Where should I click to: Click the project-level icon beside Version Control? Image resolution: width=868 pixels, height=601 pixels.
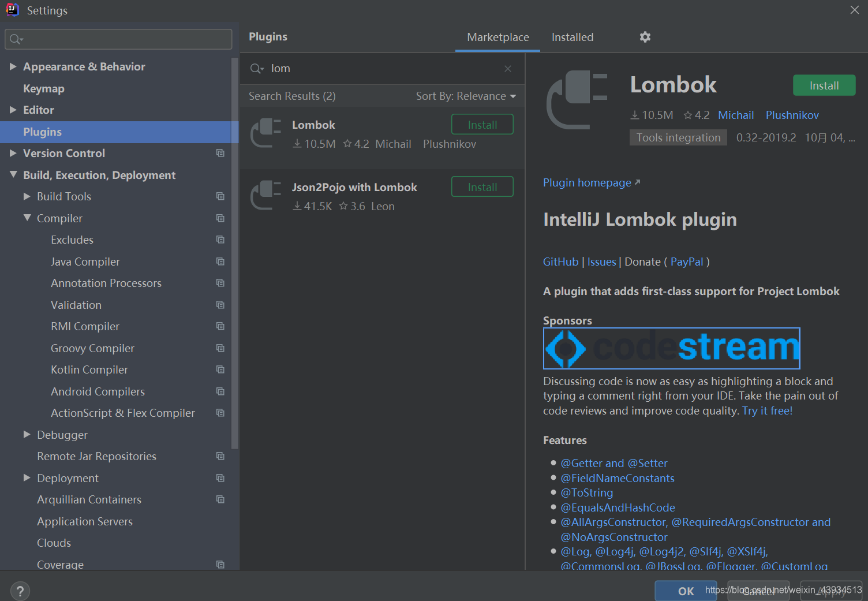tap(220, 153)
